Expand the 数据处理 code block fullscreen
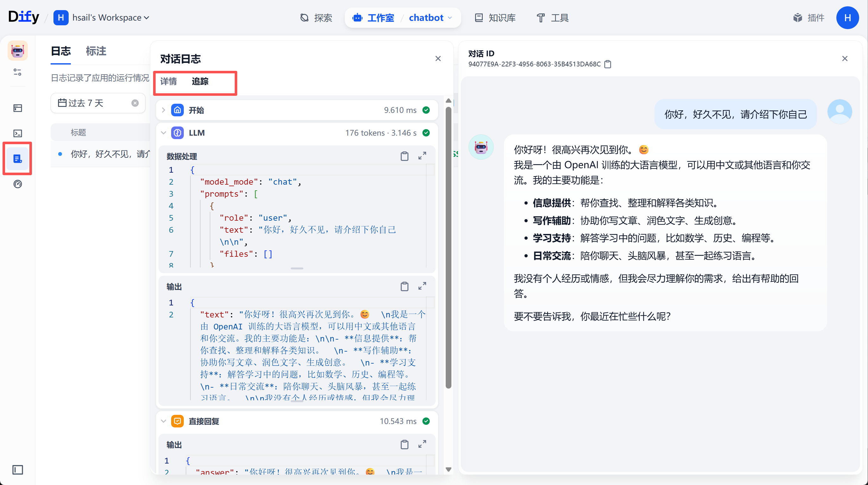Viewport: 868px width, 485px height. (x=422, y=156)
